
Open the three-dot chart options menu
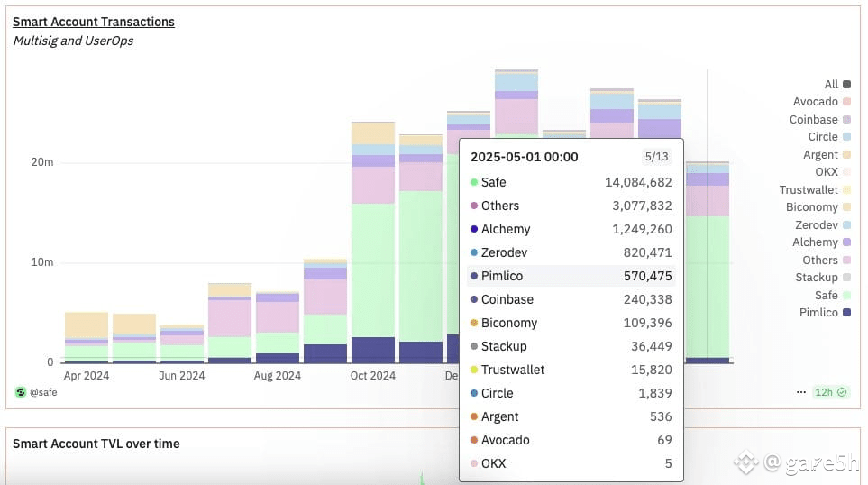coord(801,392)
